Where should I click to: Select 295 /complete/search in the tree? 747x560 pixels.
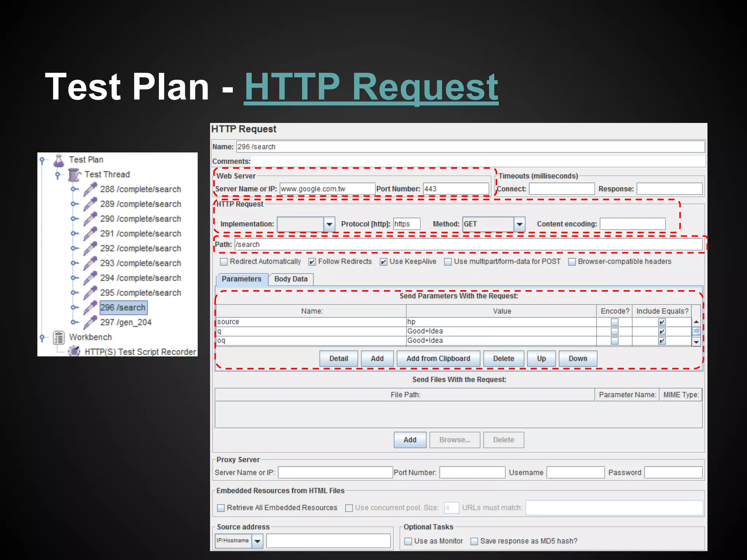coord(141,293)
